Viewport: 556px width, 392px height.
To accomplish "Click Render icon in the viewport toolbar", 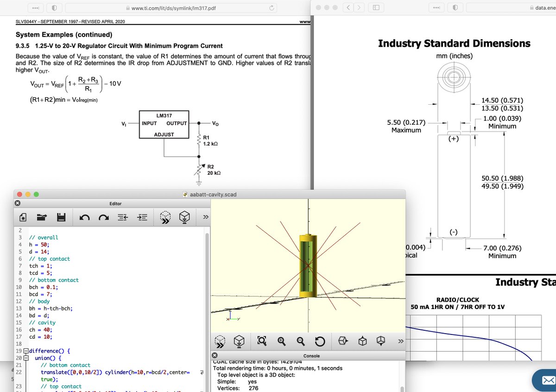I will (x=239, y=341).
